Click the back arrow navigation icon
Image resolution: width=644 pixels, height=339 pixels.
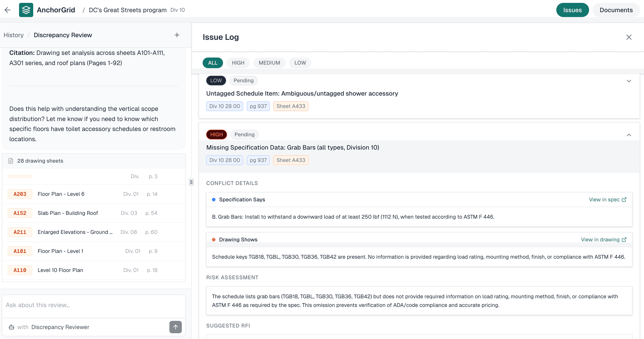(8, 10)
